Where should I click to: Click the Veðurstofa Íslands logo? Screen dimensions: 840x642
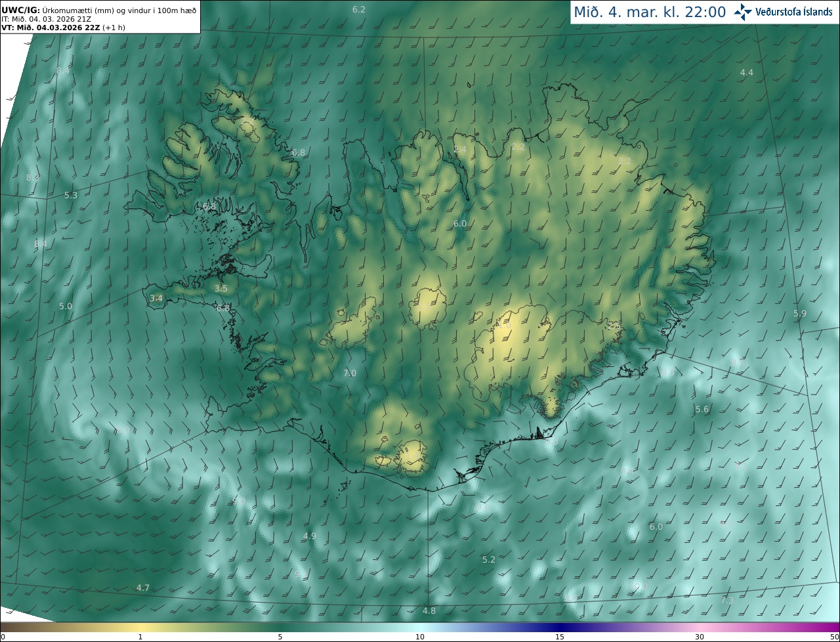[783, 12]
